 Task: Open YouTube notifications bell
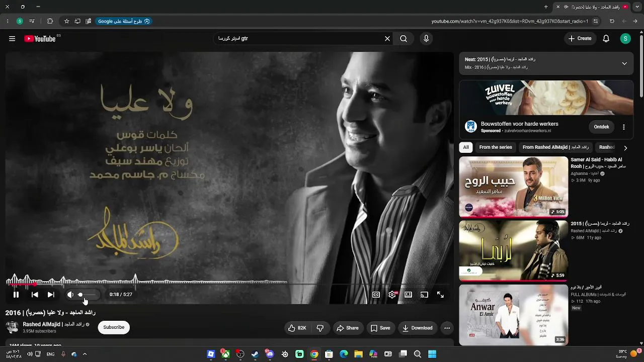[606, 39]
